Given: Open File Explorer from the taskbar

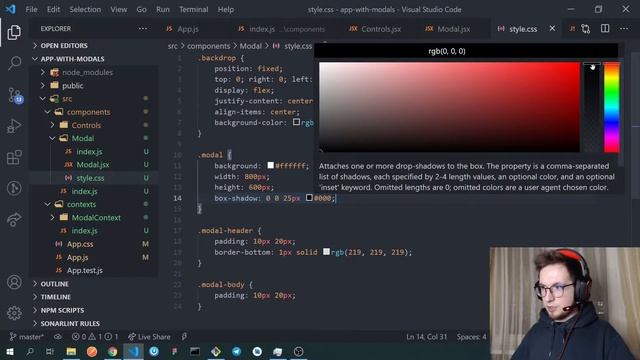Looking at the screenshot, I should [71, 351].
